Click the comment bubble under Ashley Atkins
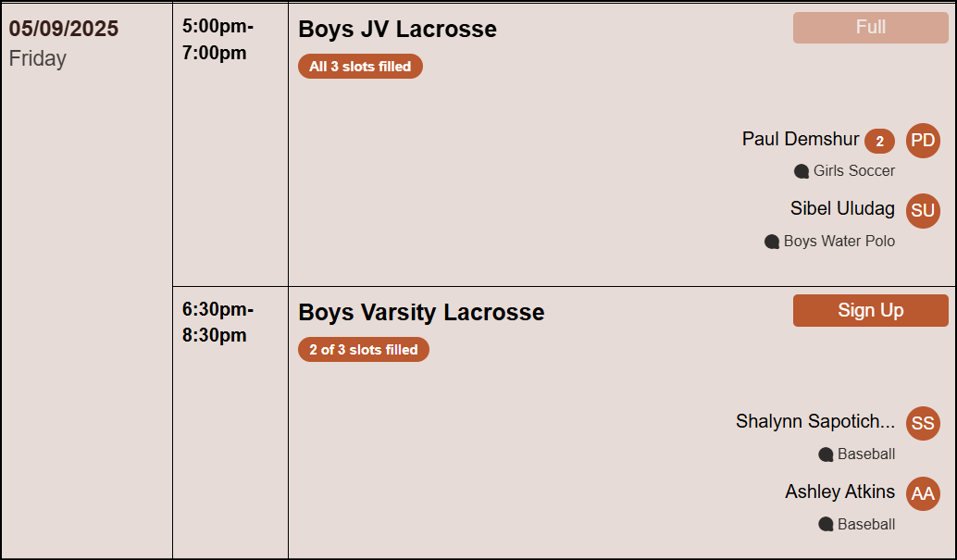The width and height of the screenshot is (957, 560). click(x=826, y=525)
